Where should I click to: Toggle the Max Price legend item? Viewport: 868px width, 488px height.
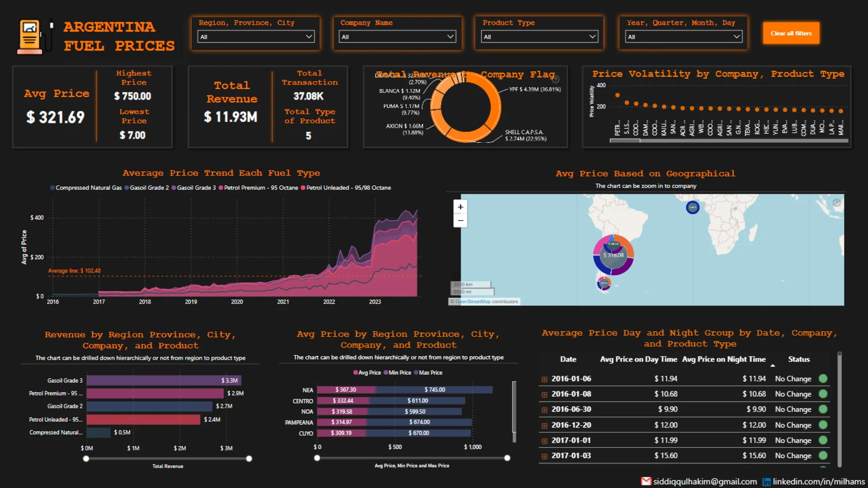point(428,373)
